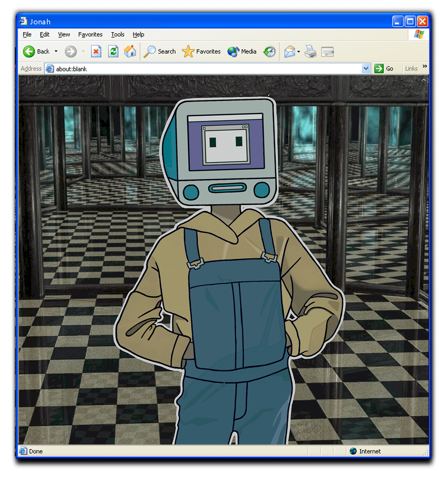Click the Media globe toolbar button
Image resolution: width=448 pixels, height=481 pixels.
(x=242, y=51)
